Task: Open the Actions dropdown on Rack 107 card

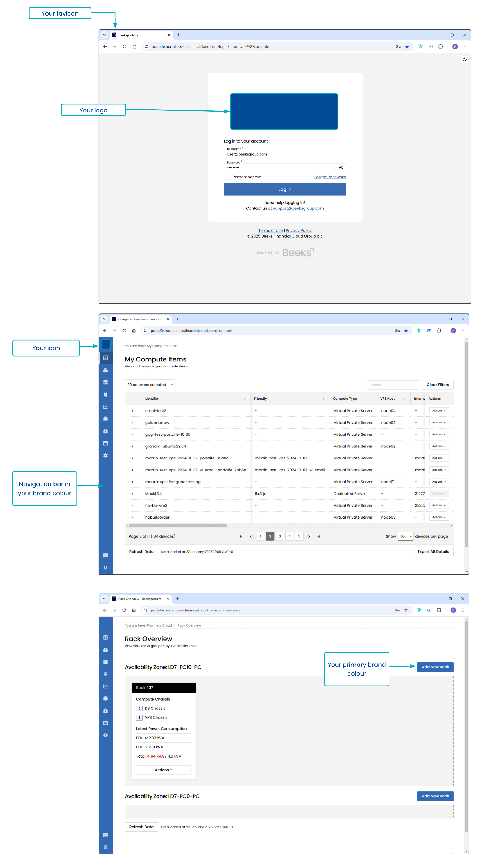Action: [x=163, y=770]
